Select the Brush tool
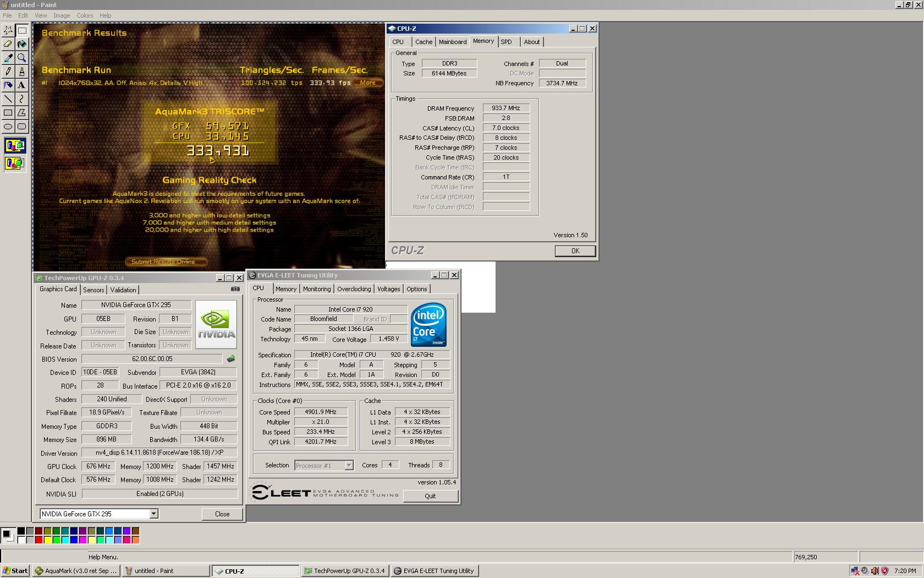The height and width of the screenshot is (578, 924). (22, 72)
